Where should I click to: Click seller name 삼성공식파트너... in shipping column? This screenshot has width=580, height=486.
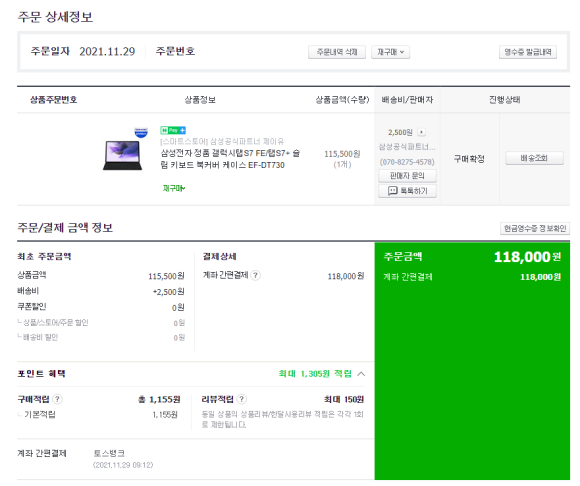(407, 147)
